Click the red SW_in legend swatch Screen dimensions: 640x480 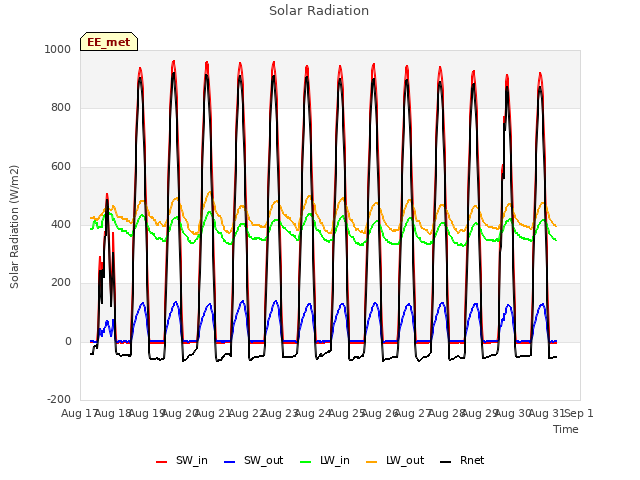pyautogui.click(x=162, y=462)
